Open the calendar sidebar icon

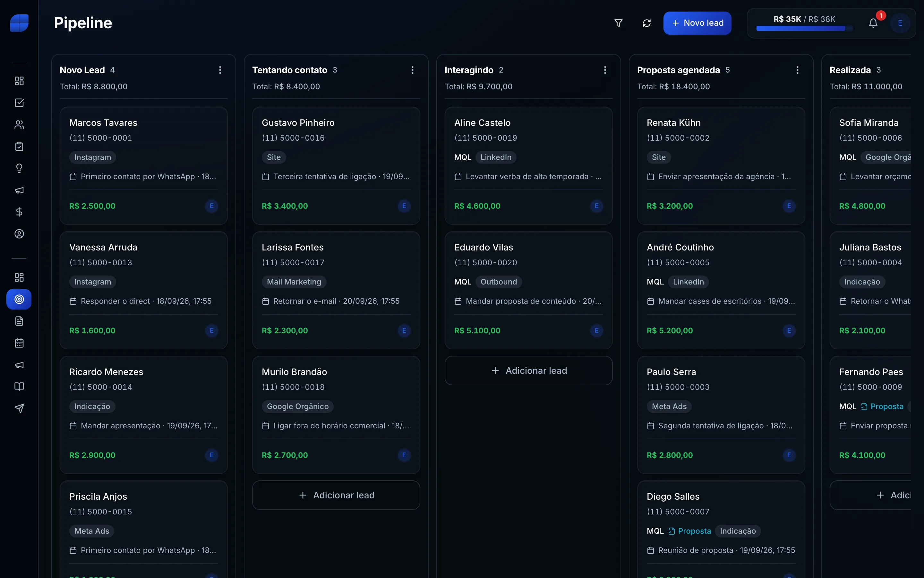19,343
